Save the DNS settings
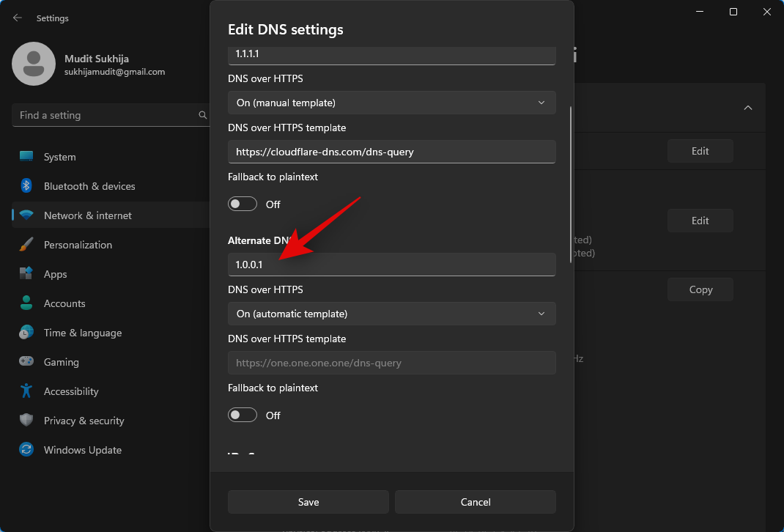The width and height of the screenshot is (784, 532). (x=308, y=502)
